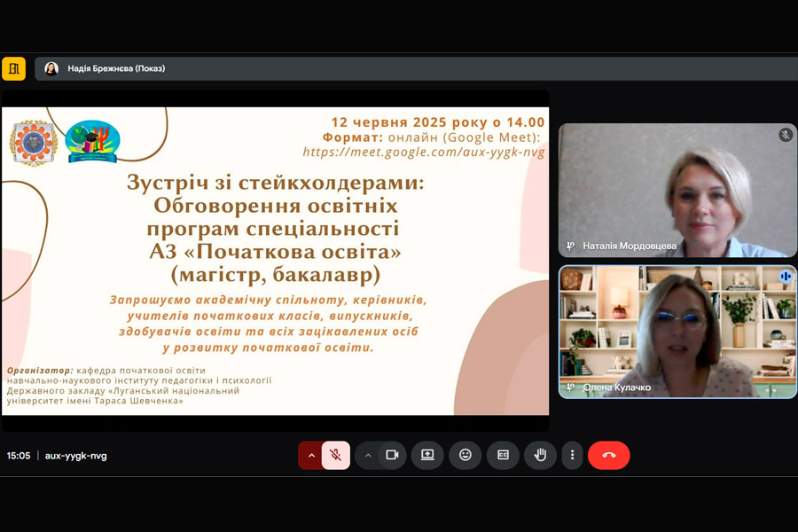Screen dimensions: 798x532
Task: Click the slide title Зустріч зі стейкхолдерами
Action: pyautogui.click(x=276, y=183)
